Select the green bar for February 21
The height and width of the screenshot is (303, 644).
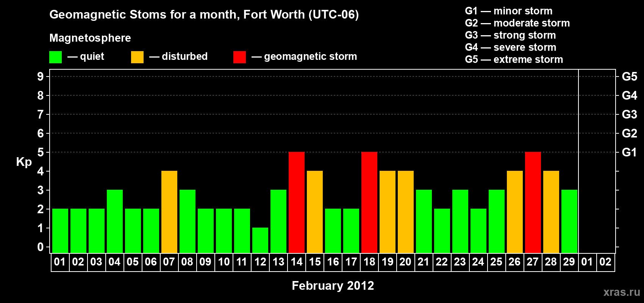[x=424, y=221]
